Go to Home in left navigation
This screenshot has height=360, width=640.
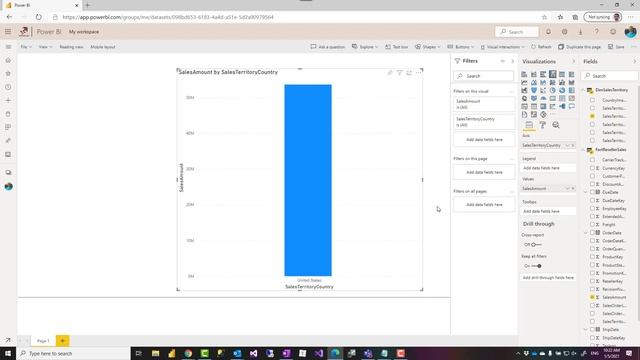pos(8,60)
